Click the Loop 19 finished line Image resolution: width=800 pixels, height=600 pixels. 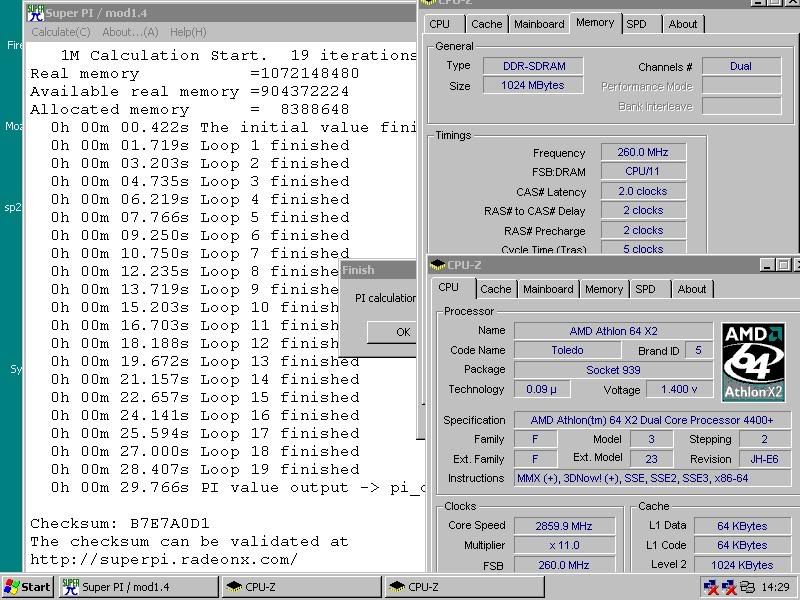click(x=205, y=469)
